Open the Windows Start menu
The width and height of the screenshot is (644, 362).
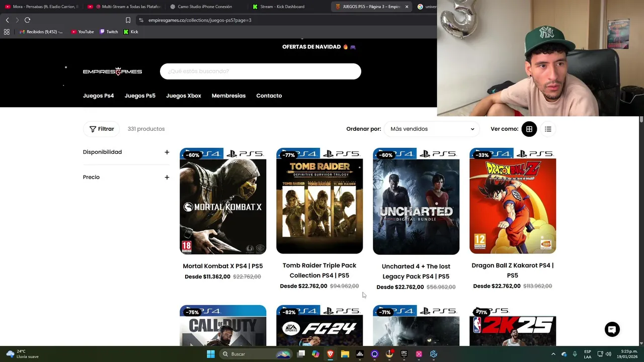(211, 354)
